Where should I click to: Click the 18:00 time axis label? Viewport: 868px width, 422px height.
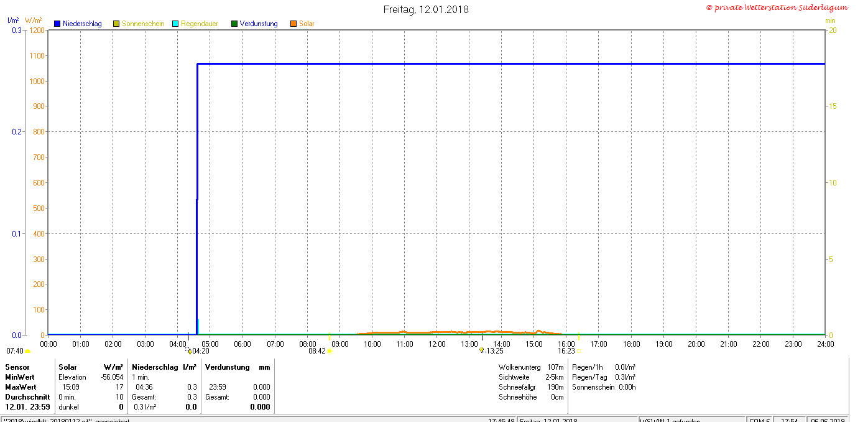click(631, 344)
